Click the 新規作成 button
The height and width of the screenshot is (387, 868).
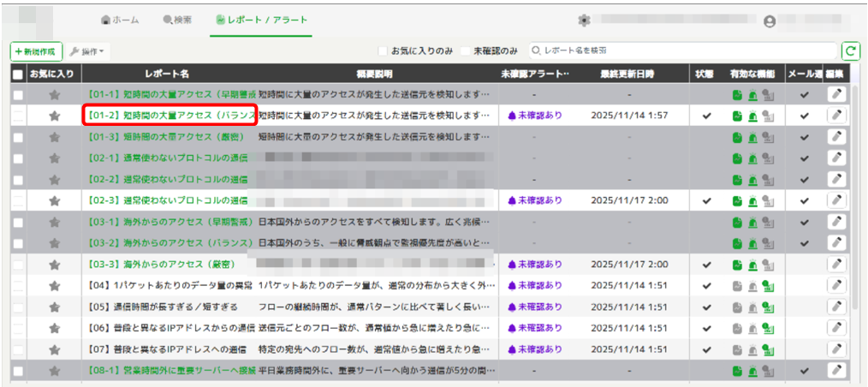click(36, 51)
